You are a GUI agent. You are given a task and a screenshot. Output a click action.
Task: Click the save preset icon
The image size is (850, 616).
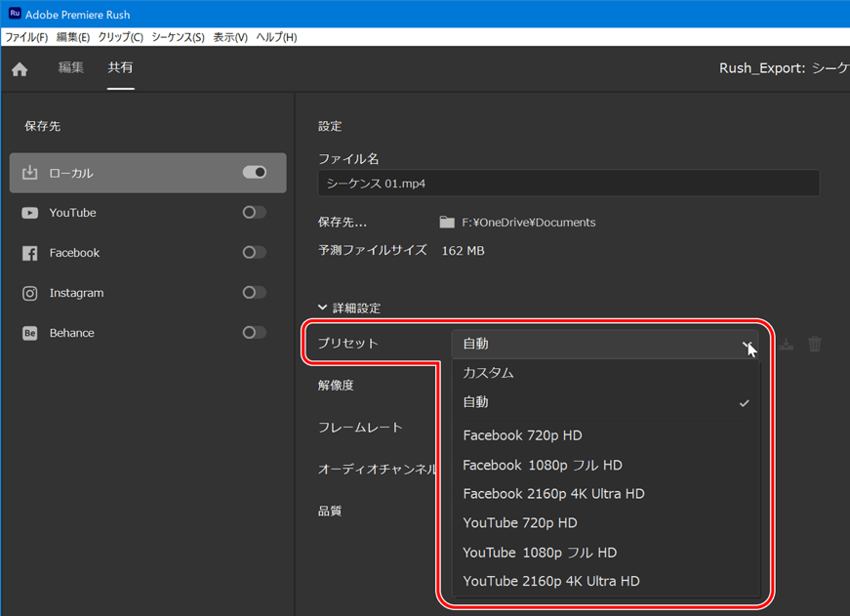tap(786, 344)
